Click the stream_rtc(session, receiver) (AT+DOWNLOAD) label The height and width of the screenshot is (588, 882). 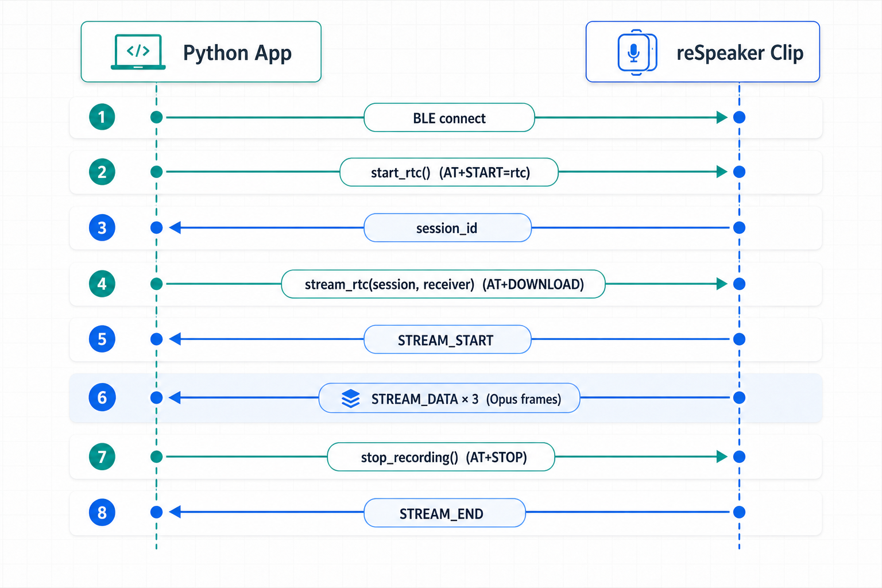tap(443, 284)
